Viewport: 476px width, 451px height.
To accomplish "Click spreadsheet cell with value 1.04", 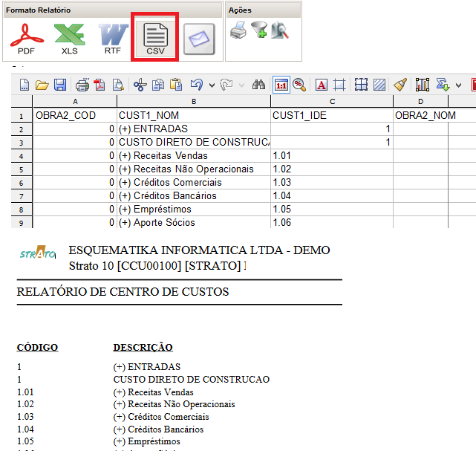I will (x=332, y=195).
